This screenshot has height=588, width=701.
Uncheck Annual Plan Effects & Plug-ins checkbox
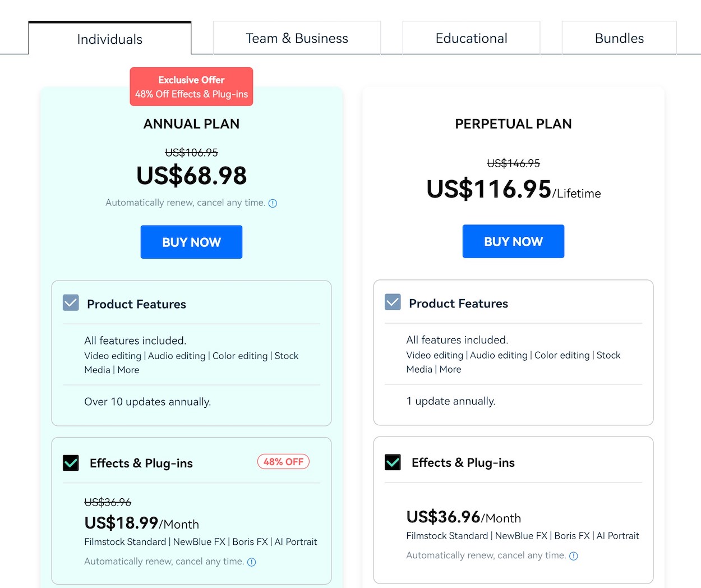pyautogui.click(x=71, y=463)
